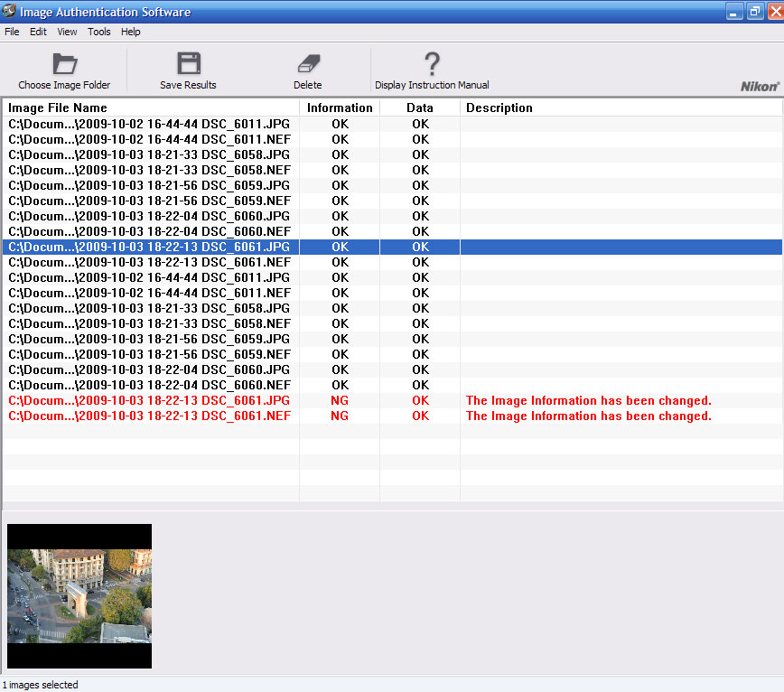Image resolution: width=784 pixels, height=692 pixels.
Task: Open the Display Instruction Manual question mark
Action: [432, 64]
